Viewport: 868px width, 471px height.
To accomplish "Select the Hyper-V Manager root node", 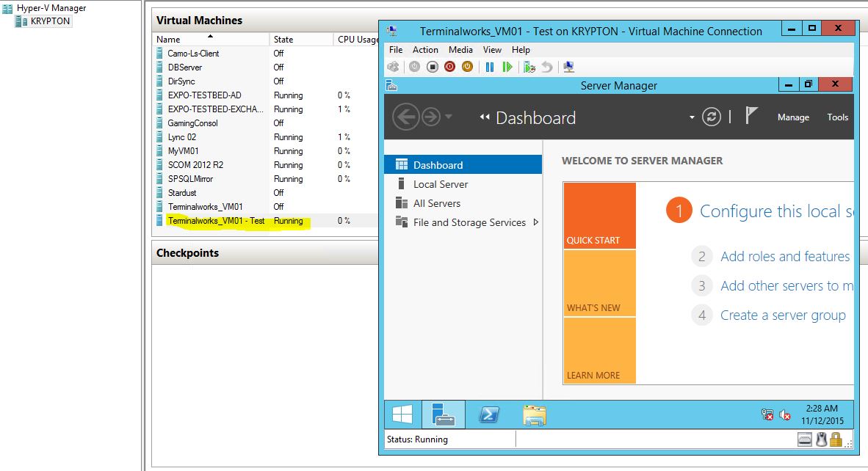I will point(51,8).
